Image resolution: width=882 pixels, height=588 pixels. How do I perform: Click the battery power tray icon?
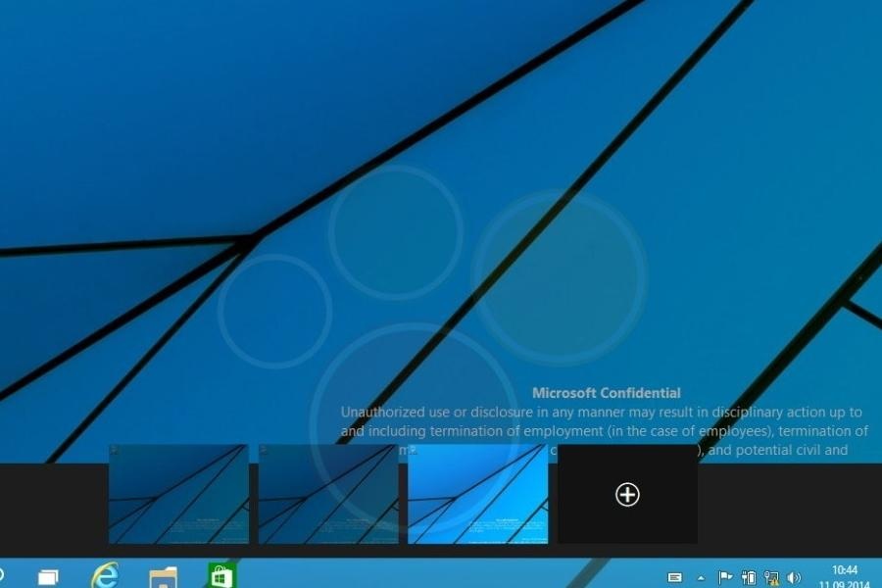coord(749,577)
